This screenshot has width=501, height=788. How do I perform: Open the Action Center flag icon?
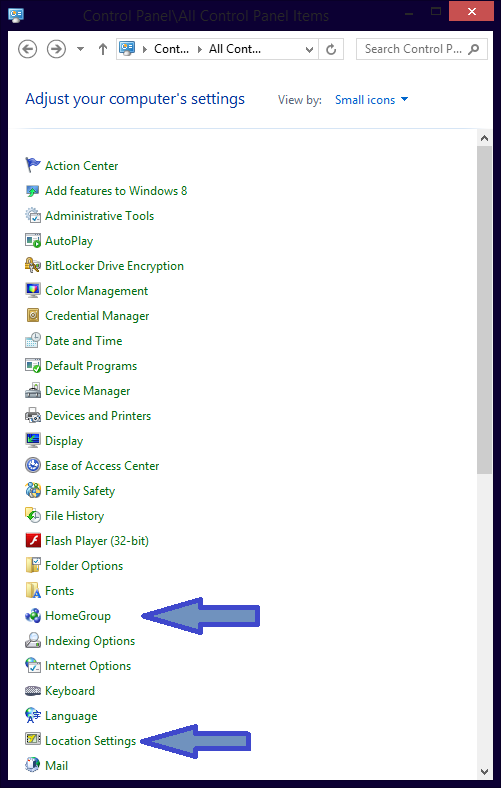(x=33, y=165)
